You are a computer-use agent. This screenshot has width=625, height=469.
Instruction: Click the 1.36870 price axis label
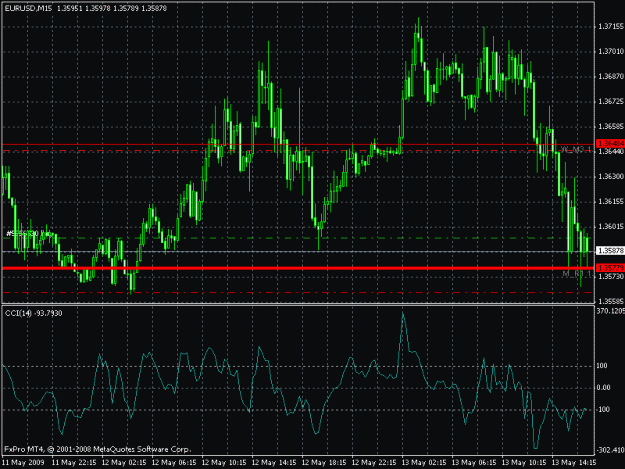(x=611, y=76)
